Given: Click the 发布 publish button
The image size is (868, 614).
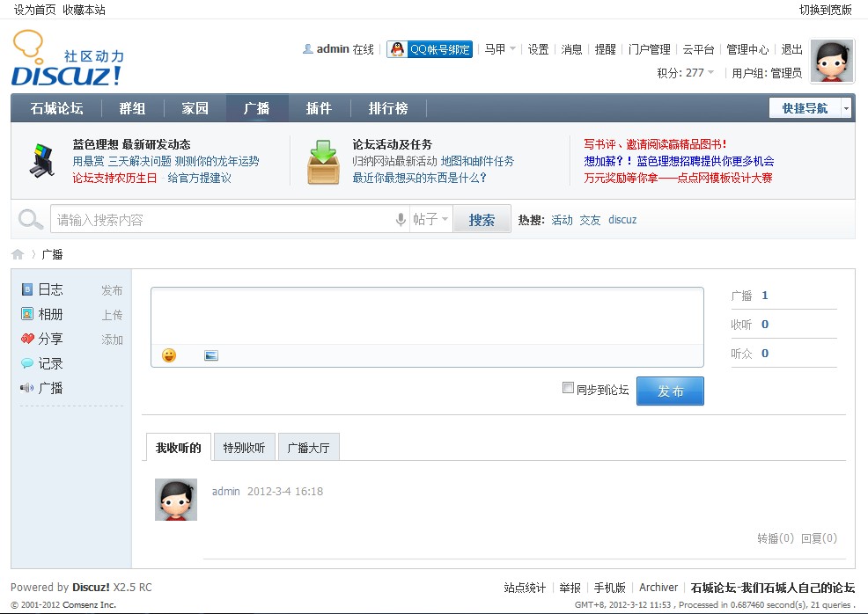Looking at the screenshot, I should (671, 391).
